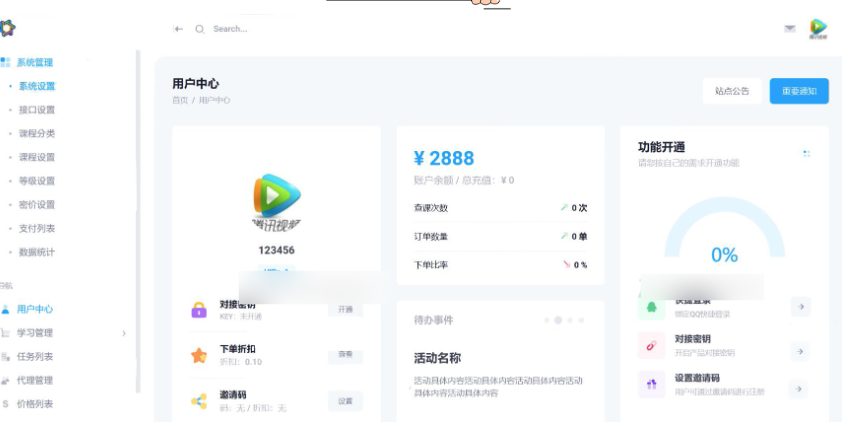This screenshot has width=842, height=431.
Task: Open arrow next to 开启产品对接密钥
Action: click(800, 352)
